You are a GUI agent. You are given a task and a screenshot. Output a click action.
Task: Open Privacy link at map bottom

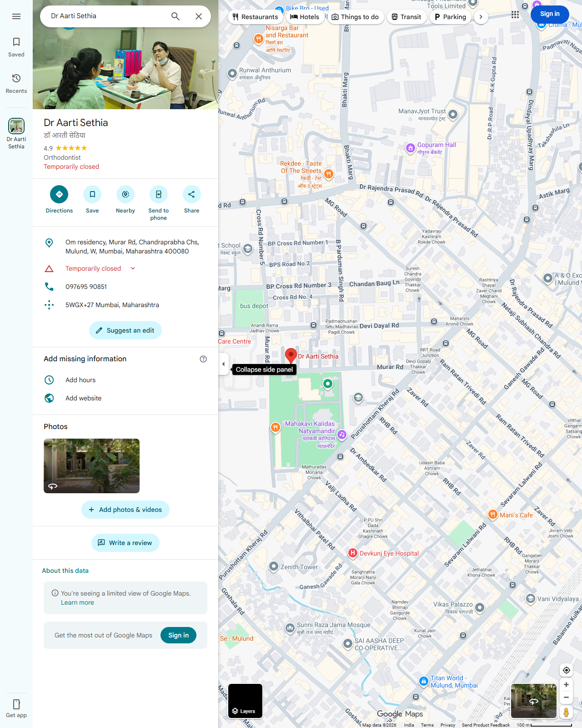coord(447,725)
